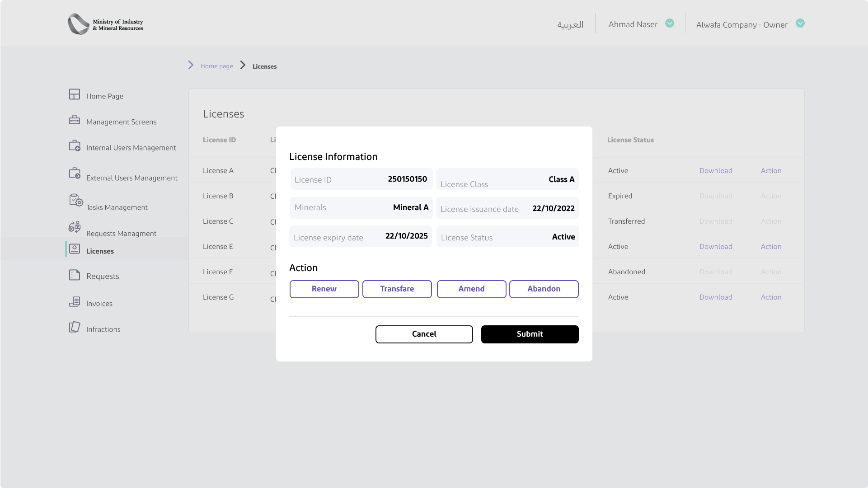This screenshot has width=868, height=488.
Task: Click the Home page breadcrumb link
Action: (x=216, y=66)
